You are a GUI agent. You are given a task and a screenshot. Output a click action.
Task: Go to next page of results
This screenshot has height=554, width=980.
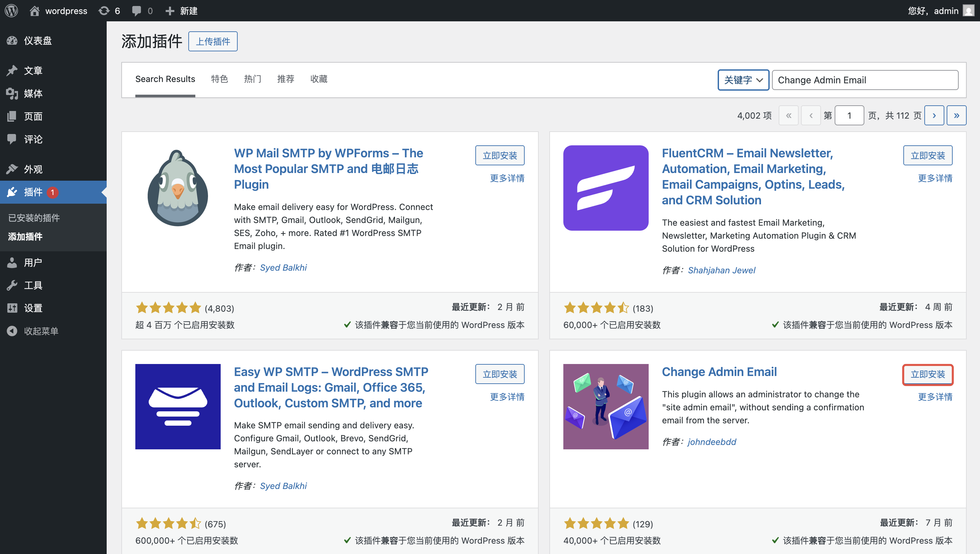[934, 115]
